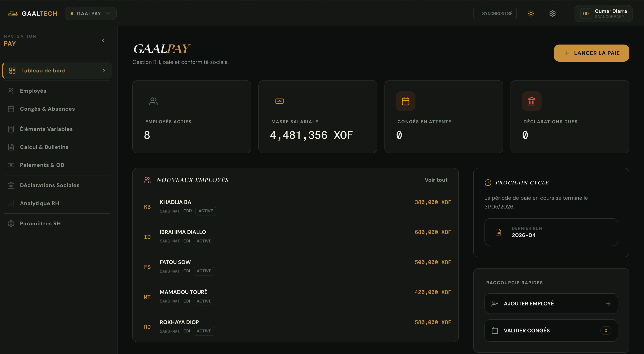Click the VALIDER CONGÉS shortcut

tap(551, 331)
